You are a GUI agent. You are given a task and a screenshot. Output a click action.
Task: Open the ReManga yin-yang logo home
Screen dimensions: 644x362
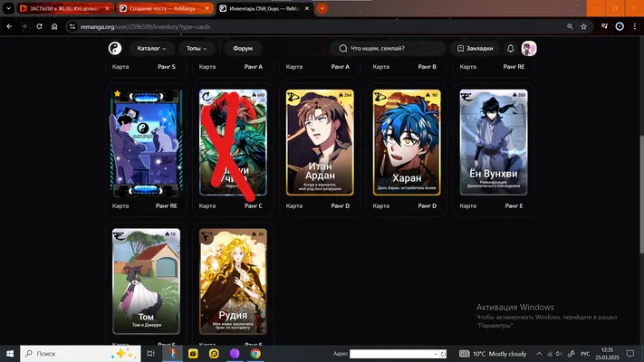[x=115, y=49]
